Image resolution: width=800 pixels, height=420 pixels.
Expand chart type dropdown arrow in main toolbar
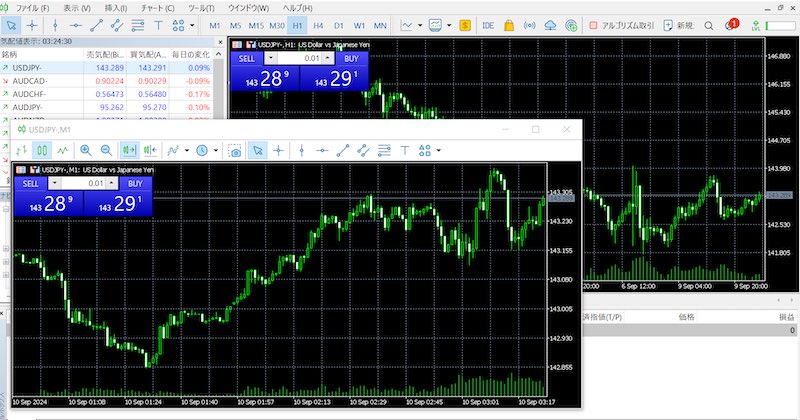coord(420,25)
